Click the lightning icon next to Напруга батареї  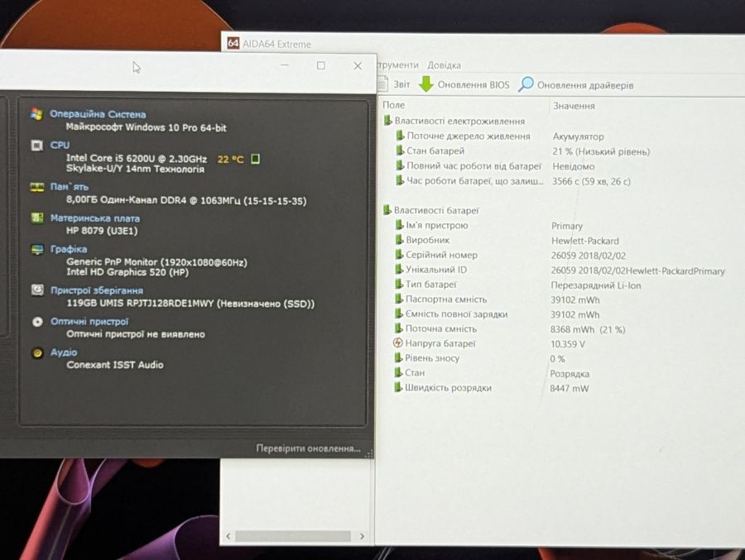pyautogui.click(x=398, y=343)
